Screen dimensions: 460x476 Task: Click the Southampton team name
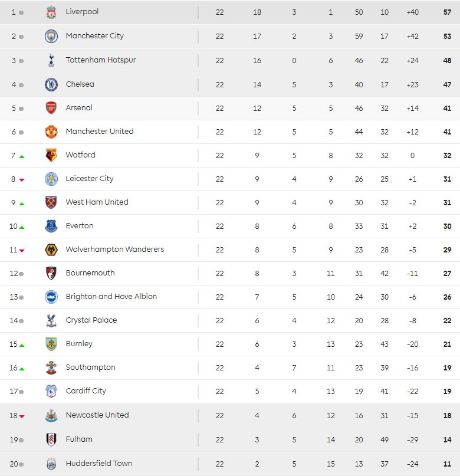click(x=90, y=367)
